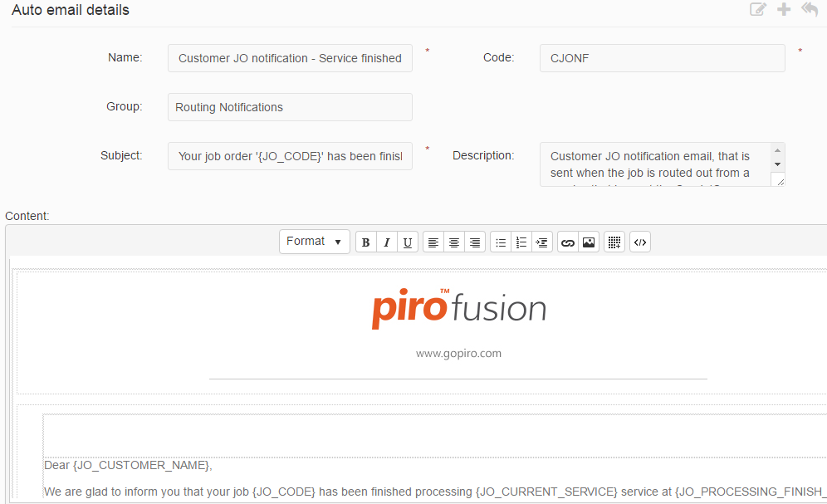The height and width of the screenshot is (504, 827).
Task: Insert a numbered list
Action: 521,242
